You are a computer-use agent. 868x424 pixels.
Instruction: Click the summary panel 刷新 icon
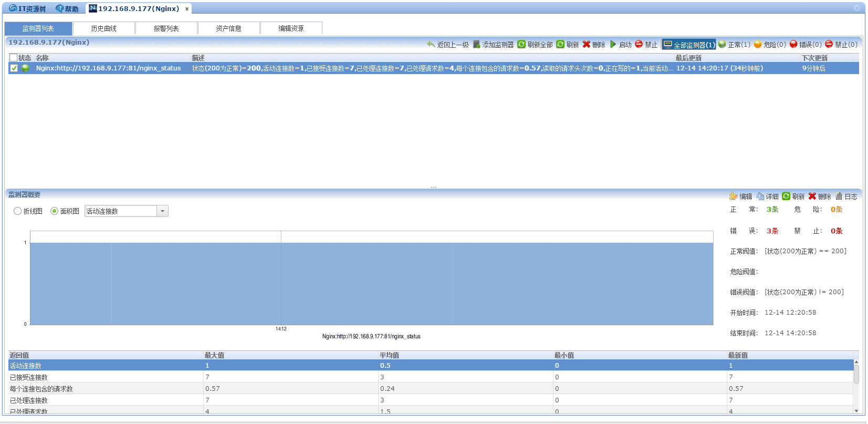(x=786, y=196)
